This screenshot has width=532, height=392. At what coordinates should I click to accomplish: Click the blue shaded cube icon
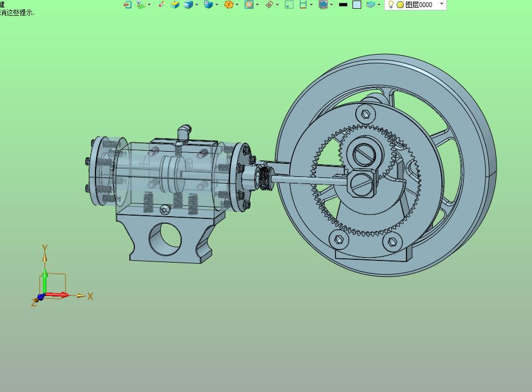click(188, 4)
